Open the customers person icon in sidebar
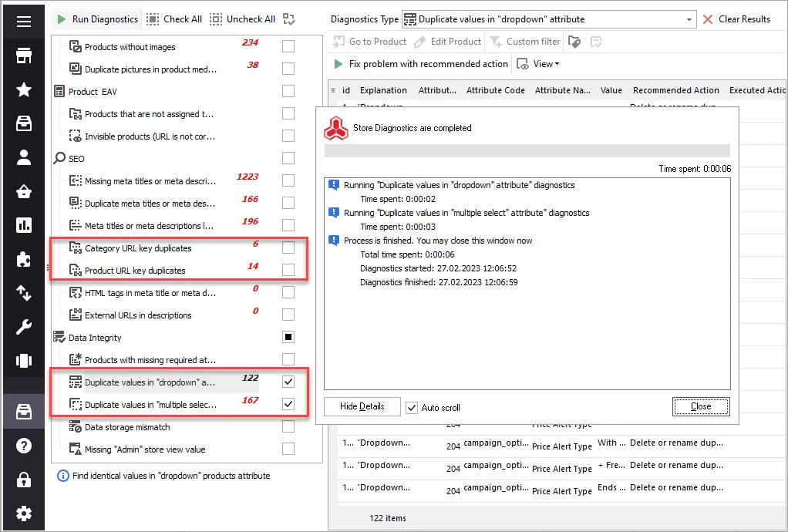 tap(24, 157)
